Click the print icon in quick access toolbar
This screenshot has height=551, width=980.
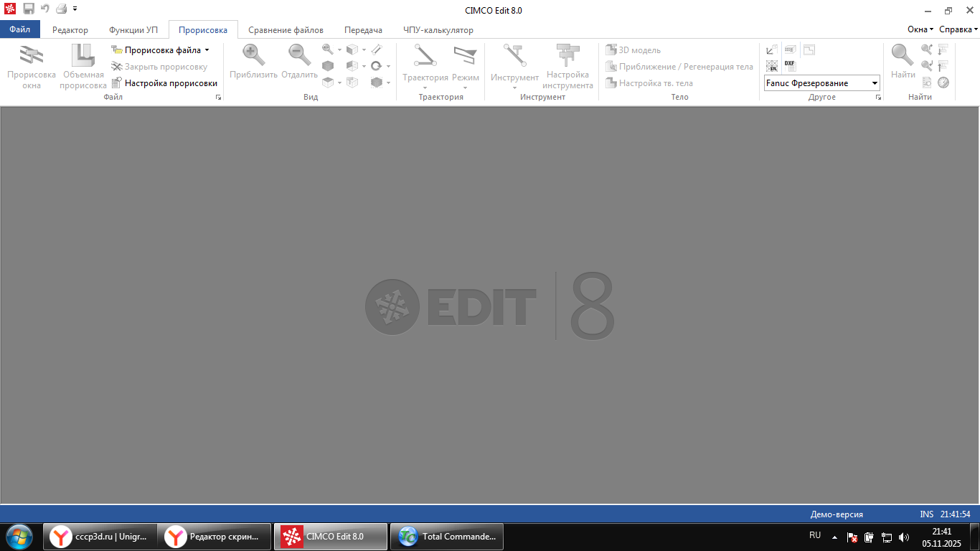pyautogui.click(x=62, y=9)
